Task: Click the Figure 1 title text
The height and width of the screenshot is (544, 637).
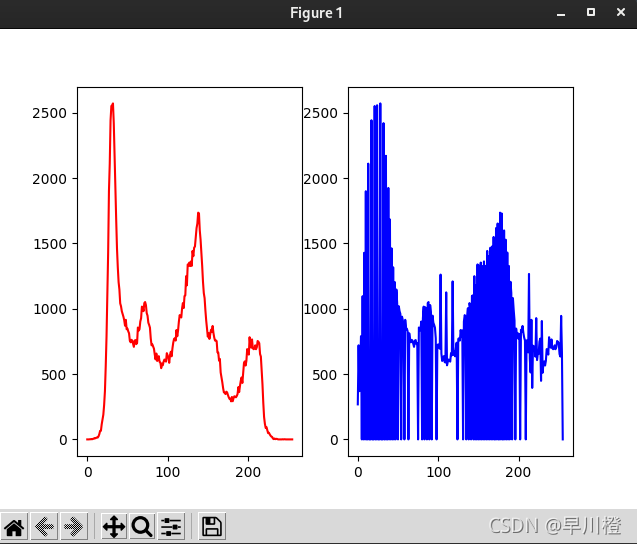Action: point(316,13)
